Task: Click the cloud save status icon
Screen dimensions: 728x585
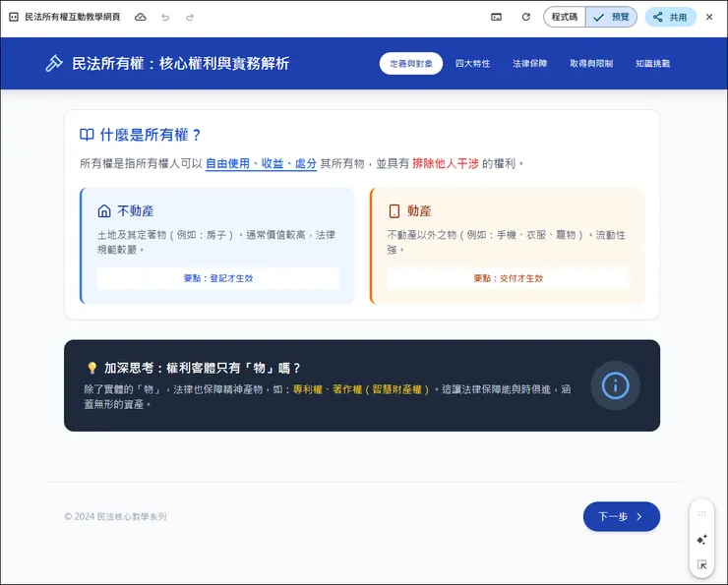Action: (141, 17)
